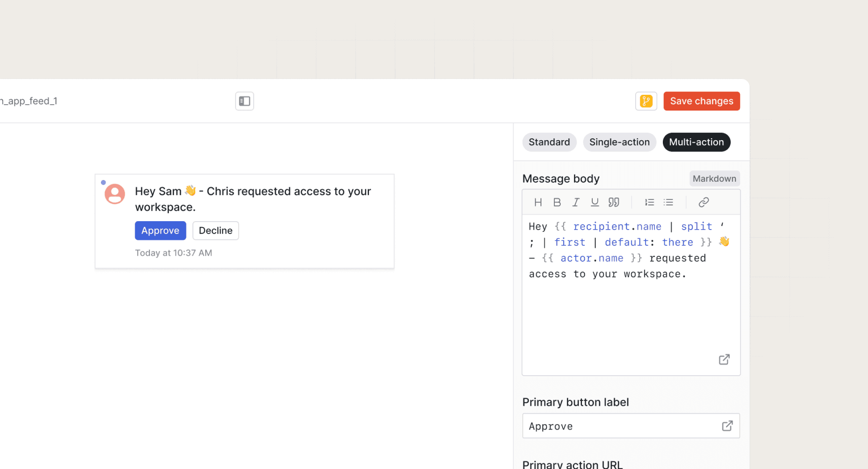Expand Primary button label field editor
Viewport: 868px width, 469px height.
click(x=727, y=426)
